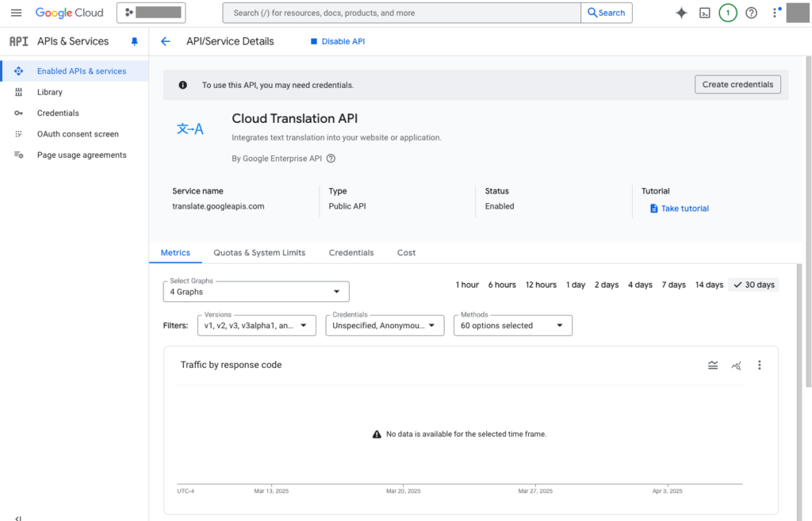Click the OAuth consent screen icon
Image resolution: width=812 pixels, height=521 pixels.
19,134
